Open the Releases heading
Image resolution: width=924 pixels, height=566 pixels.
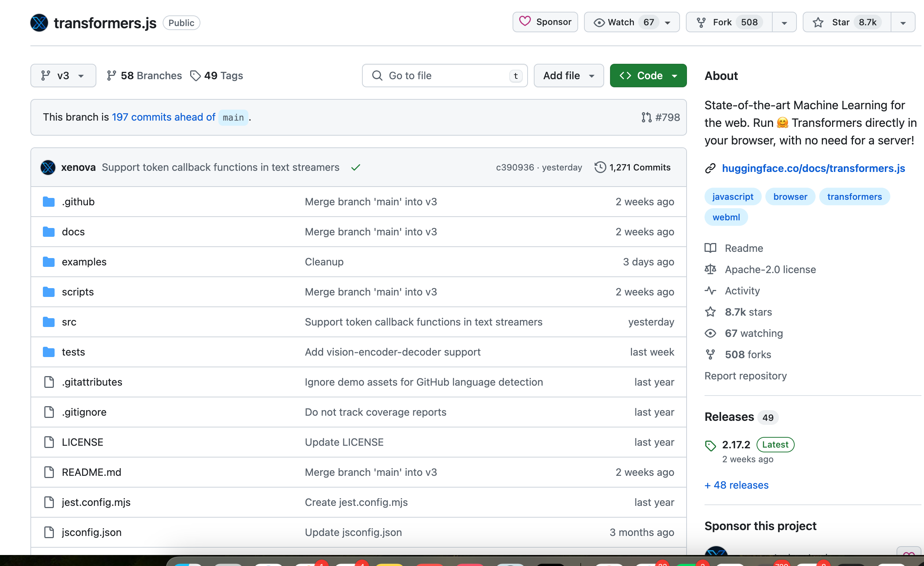729,416
